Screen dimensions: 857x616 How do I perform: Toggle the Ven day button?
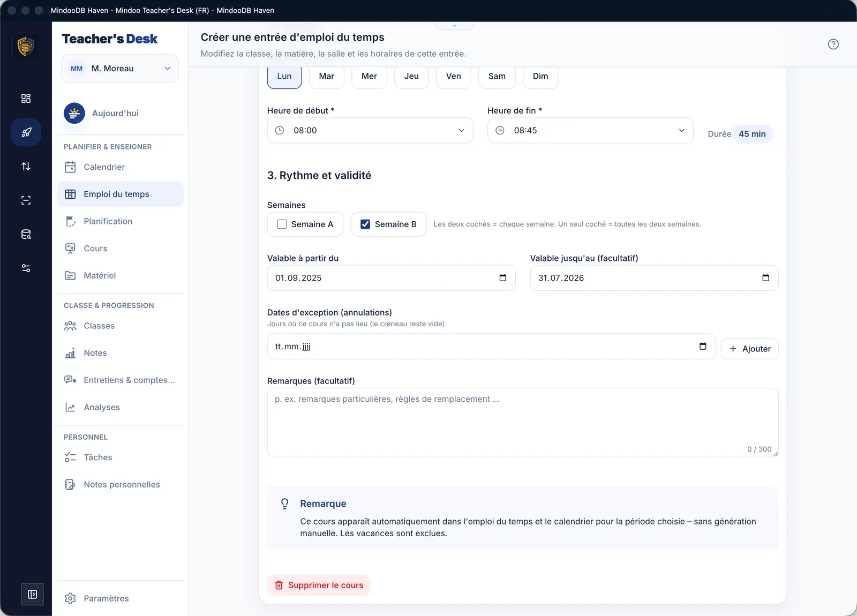click(453, 76)
